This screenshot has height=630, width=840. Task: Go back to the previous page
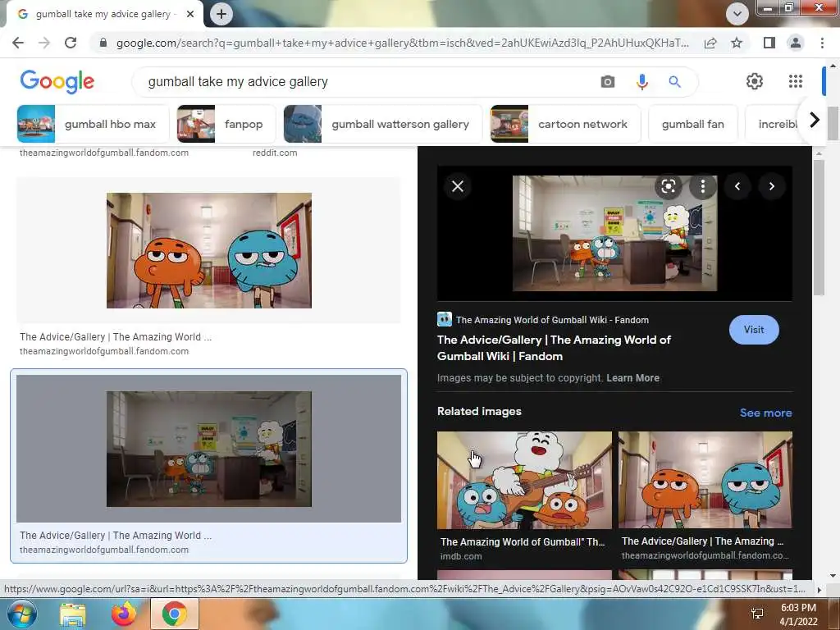tap(18, 43)
